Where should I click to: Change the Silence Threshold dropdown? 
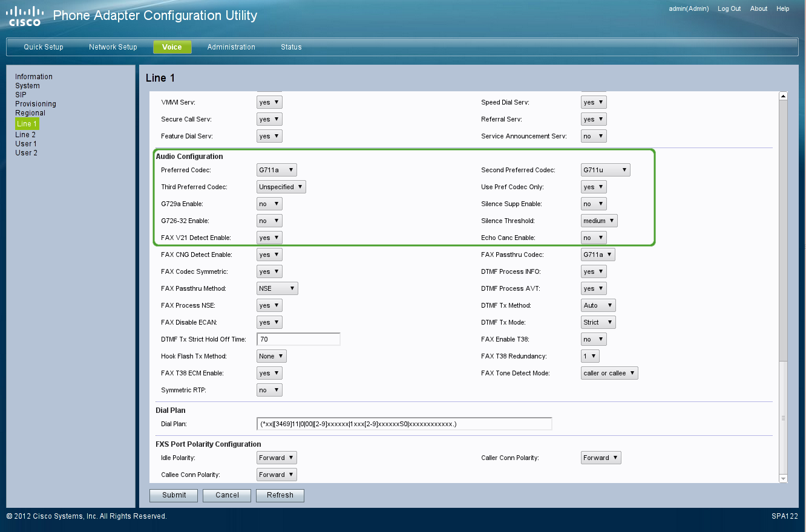[599, 221]
